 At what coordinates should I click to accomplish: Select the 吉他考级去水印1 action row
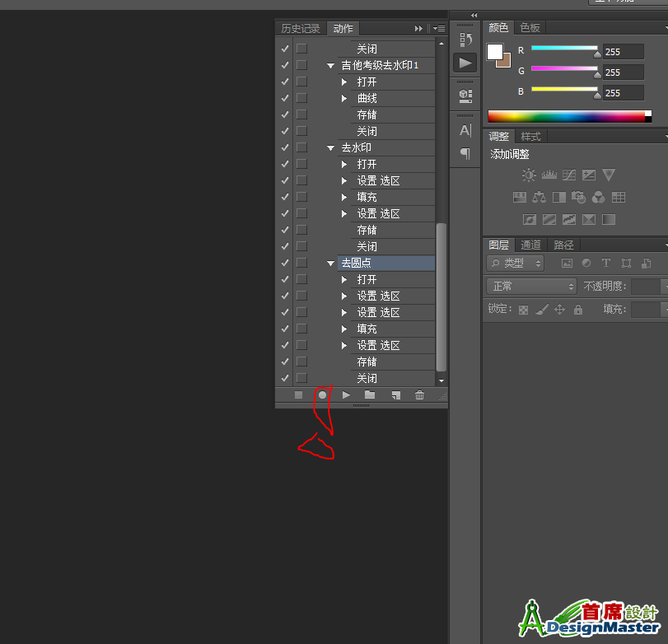click(386, 65)
